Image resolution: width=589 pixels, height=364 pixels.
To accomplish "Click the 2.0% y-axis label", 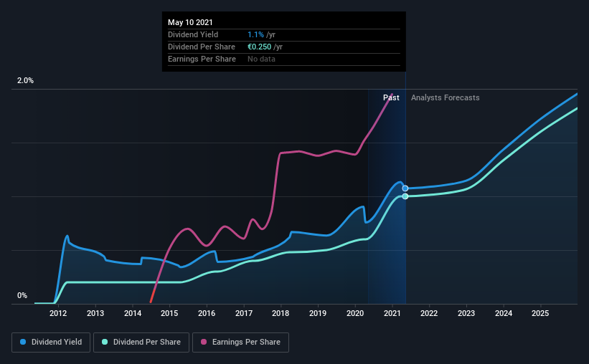I will 25,81.
